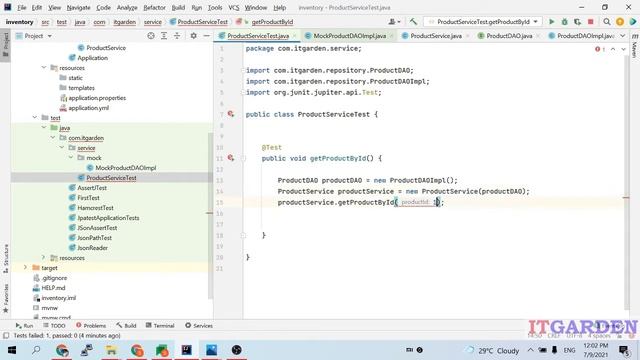Expand all nodes in Project panel
This screenshot has width=640, height=360.
(164, 36)
